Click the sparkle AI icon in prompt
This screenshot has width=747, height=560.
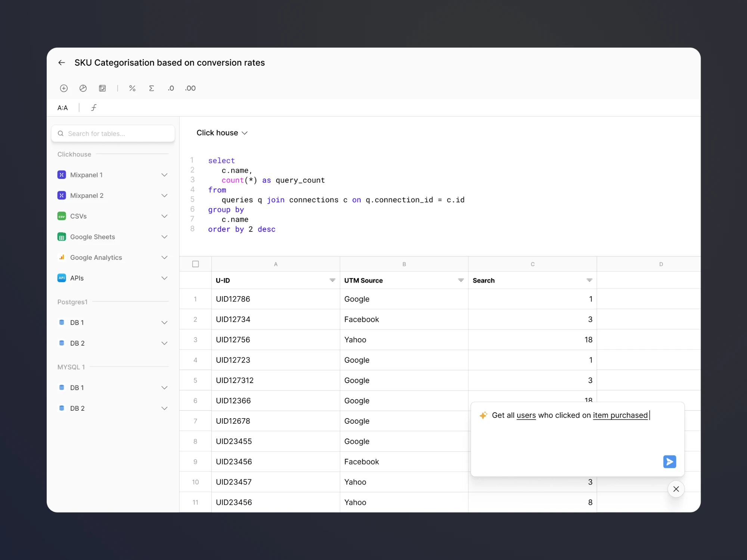coord(483,415)
